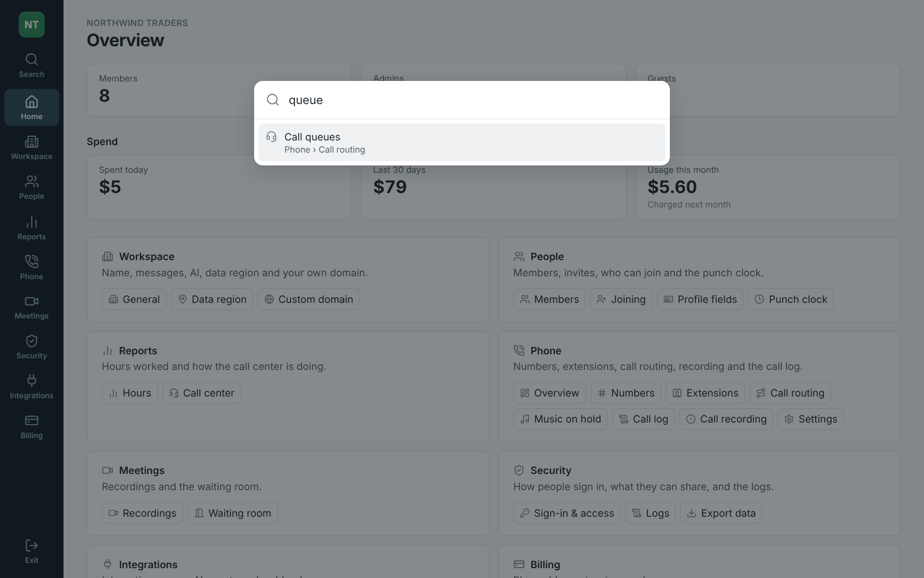Viewport: 924px width, 578px height.
Task: Click the headset icon on Call queues result
Action: pos(271,137)
